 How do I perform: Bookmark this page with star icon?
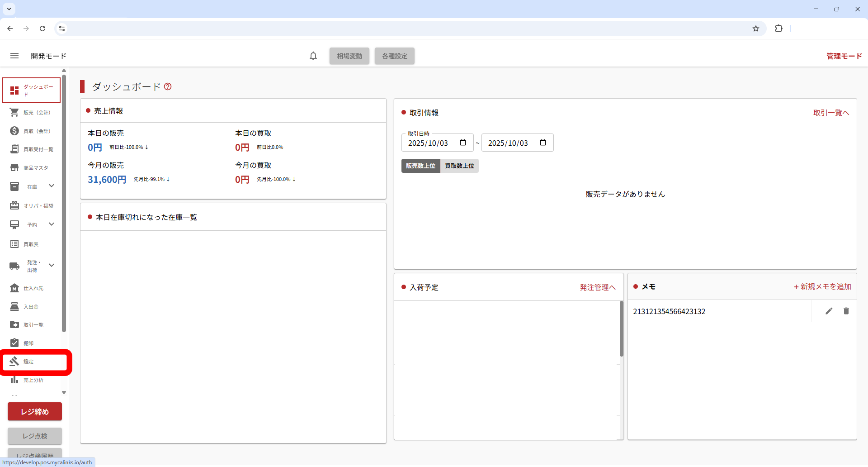756,29
